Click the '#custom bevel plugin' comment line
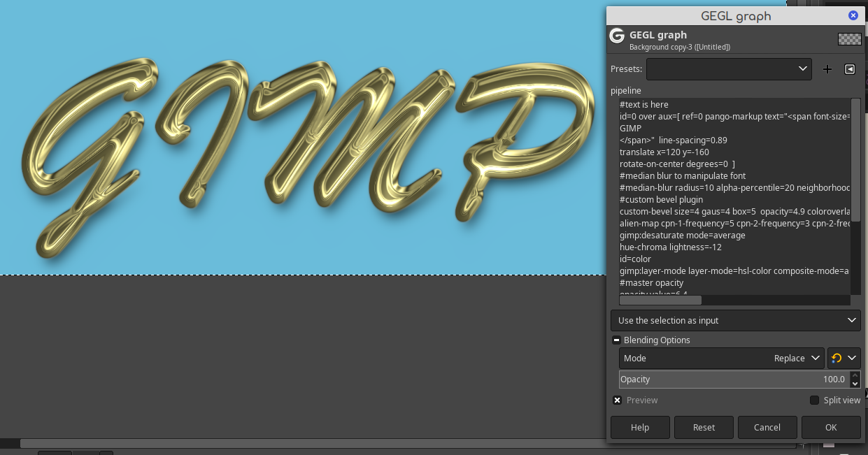 click(661, 200)
